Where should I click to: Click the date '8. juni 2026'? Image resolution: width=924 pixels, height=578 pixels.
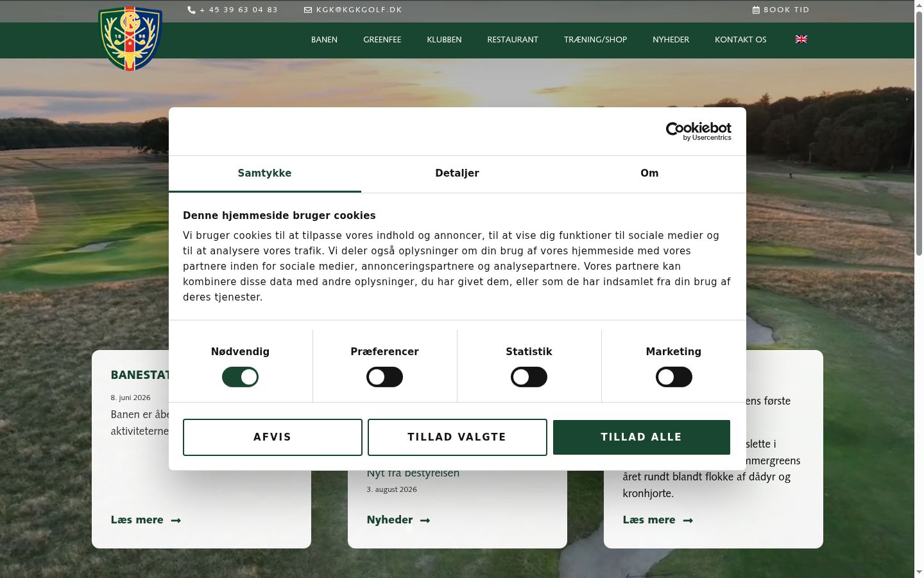point(130,398)
